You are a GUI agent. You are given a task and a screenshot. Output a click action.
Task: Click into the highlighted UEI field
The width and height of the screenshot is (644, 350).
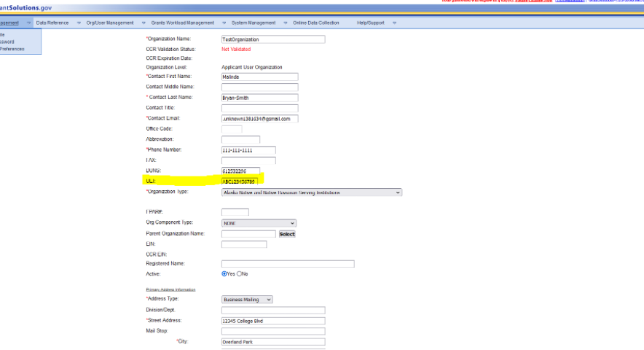[x=240, y=181]
